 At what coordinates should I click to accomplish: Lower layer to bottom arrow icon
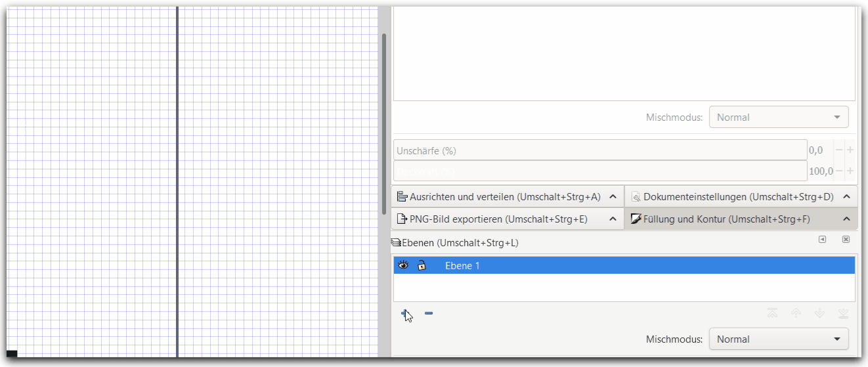(x=844, y=314)
